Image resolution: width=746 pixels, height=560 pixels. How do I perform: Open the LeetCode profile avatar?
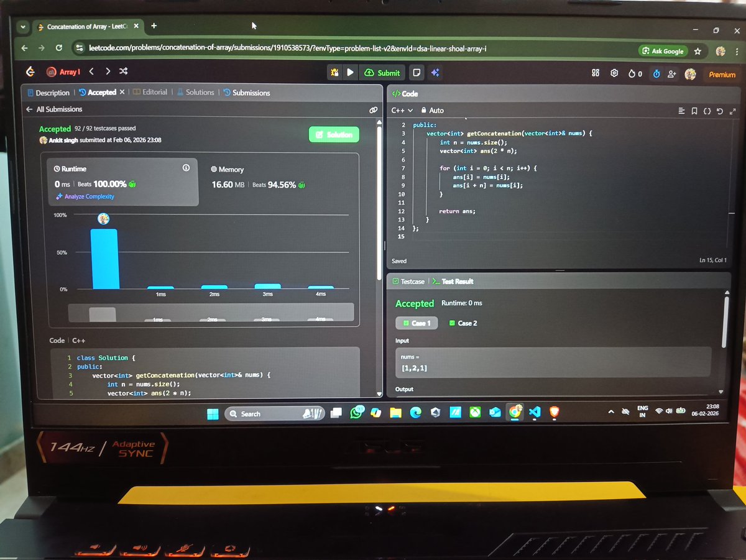[690, 74]
